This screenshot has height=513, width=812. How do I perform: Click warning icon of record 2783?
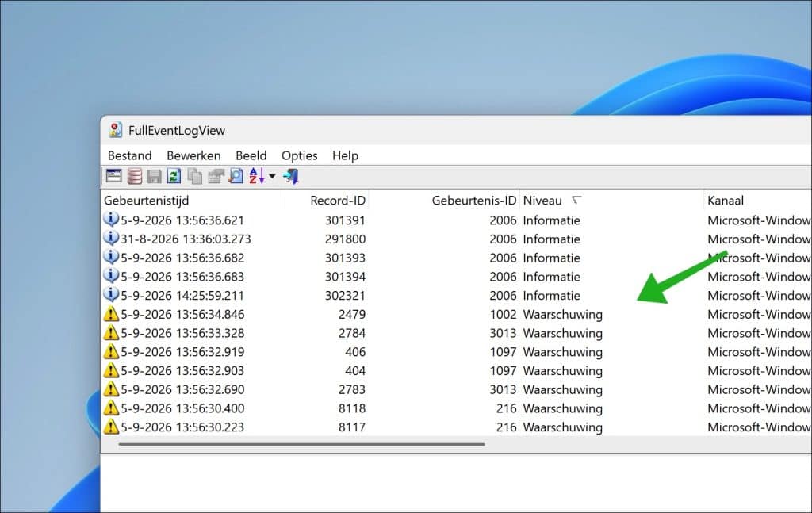point(111,389)
